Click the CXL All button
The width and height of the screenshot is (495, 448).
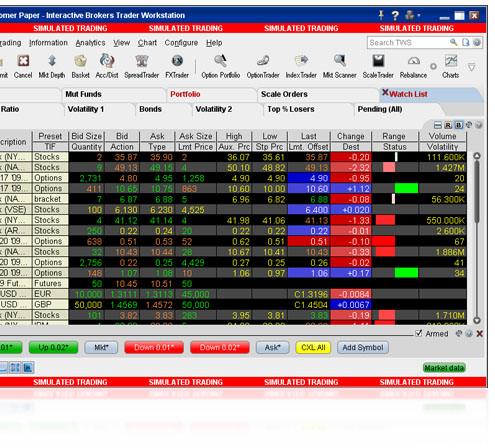pyautogui.click(x=313, y=347)
